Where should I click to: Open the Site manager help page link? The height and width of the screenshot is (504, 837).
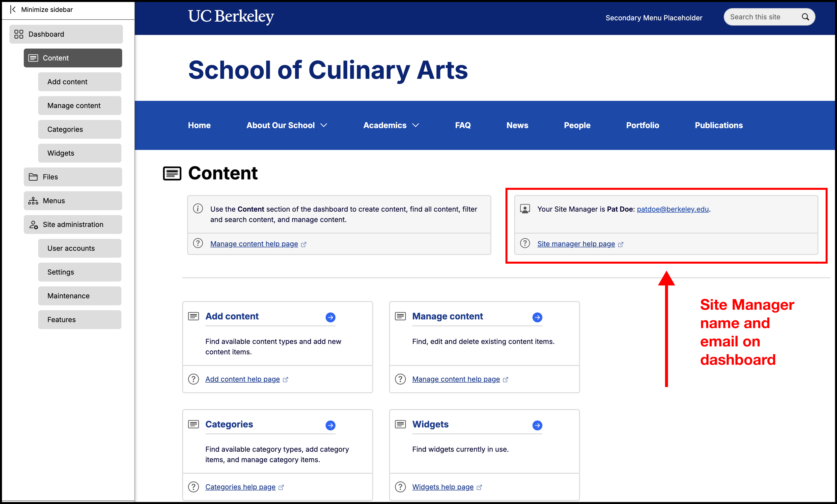(576, 244)
